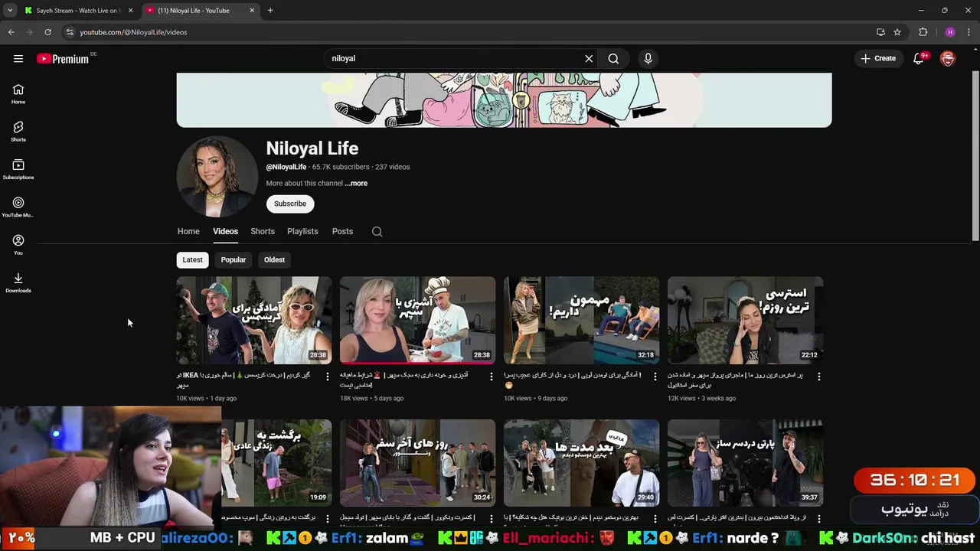Open options menu for the IKEA video
The image size is (980, 551).
pyautogui.click(x=328, y=377)
